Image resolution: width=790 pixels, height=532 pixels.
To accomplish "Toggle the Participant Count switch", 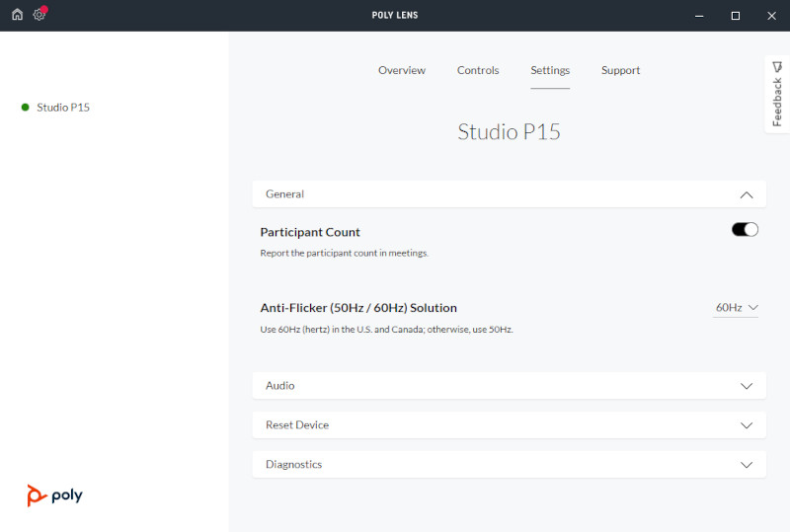I will (x=745, y=230).
